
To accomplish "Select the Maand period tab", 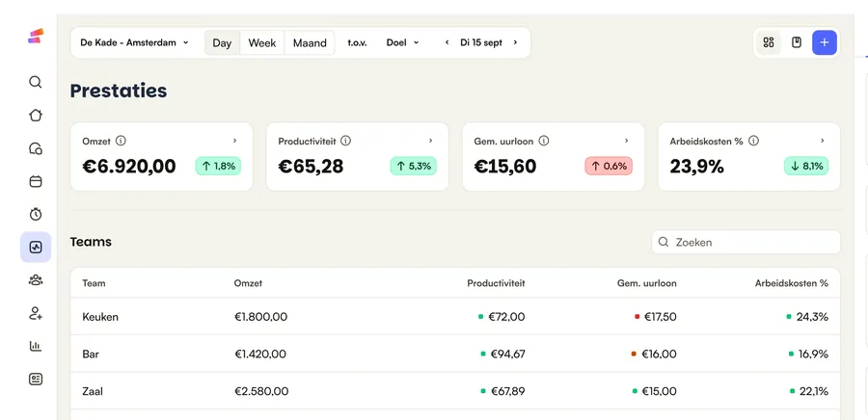I will [310, 42].
